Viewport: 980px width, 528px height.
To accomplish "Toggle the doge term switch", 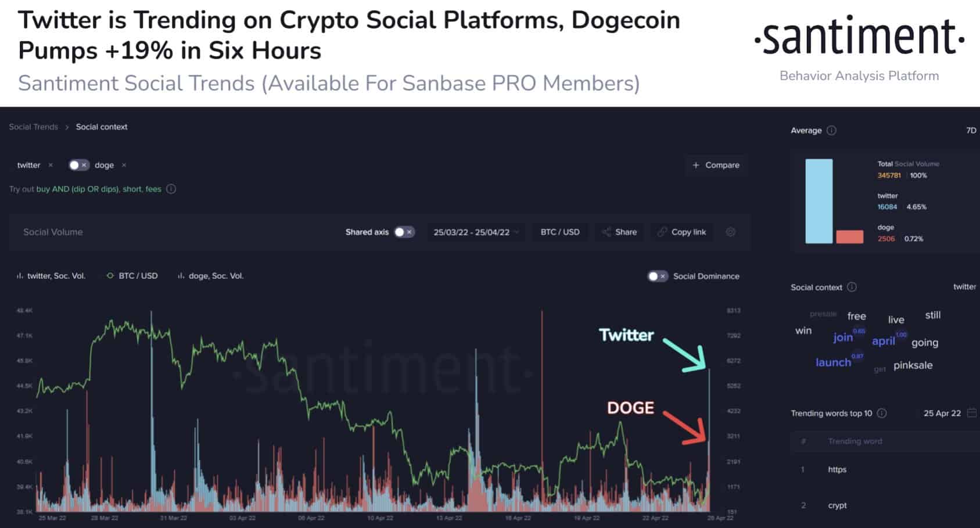I will point(78,165).
